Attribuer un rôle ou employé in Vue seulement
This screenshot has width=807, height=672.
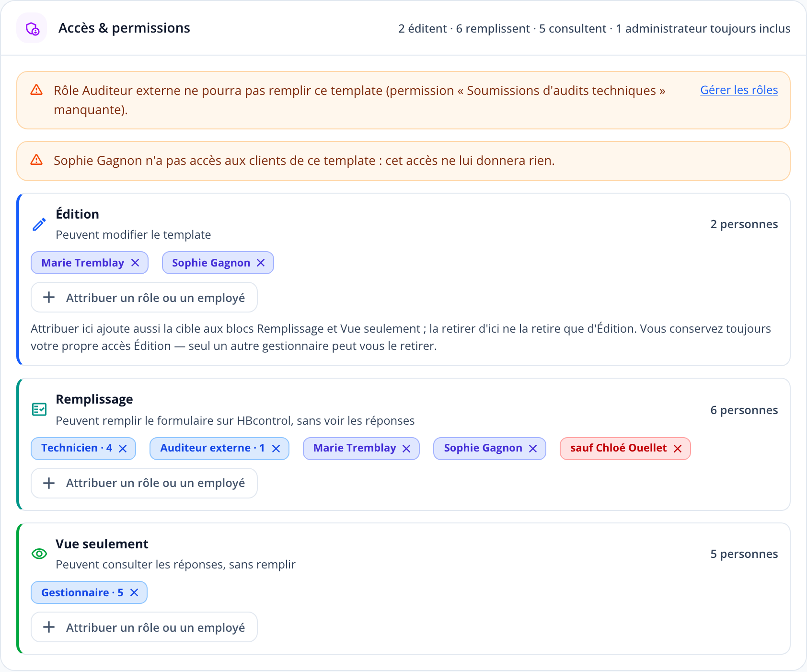pyautogui.click(x=144, y=627)
